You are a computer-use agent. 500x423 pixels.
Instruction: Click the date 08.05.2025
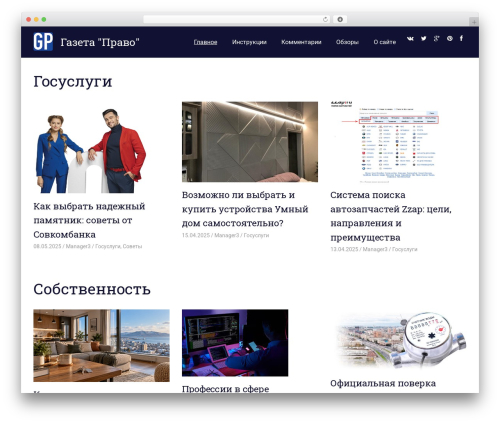tap(47, 246)
